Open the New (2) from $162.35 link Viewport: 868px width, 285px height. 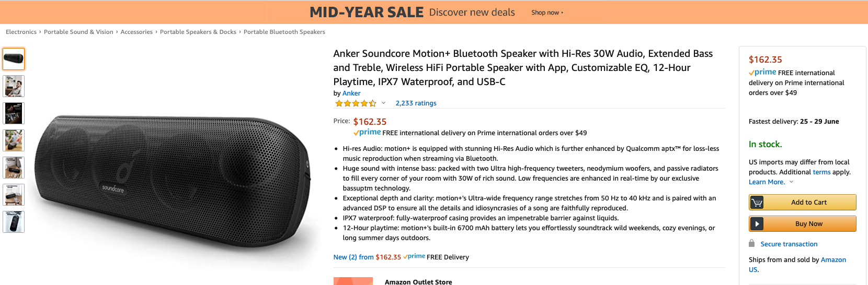click(367, 257)
